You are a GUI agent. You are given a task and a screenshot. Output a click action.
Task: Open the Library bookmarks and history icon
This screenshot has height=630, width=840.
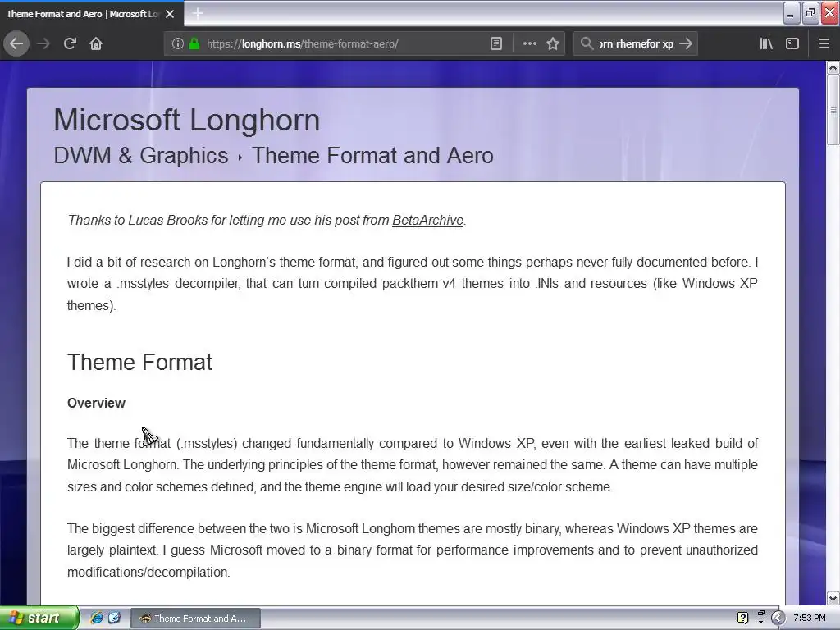point(766,43)
